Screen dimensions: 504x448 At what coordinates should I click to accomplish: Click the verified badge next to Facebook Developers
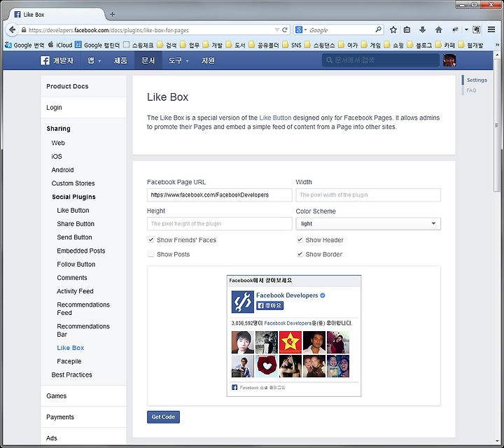323,295
